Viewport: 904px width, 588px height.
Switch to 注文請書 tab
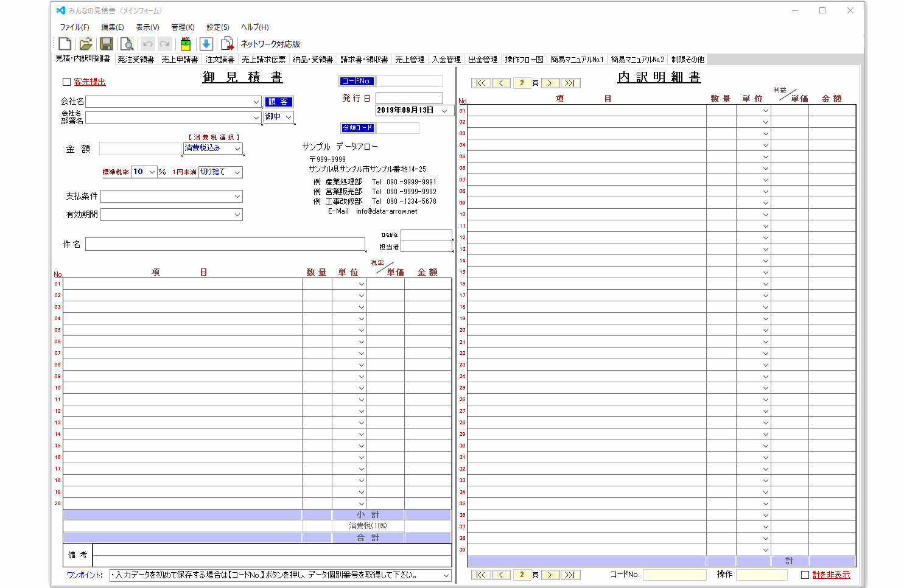220,60
